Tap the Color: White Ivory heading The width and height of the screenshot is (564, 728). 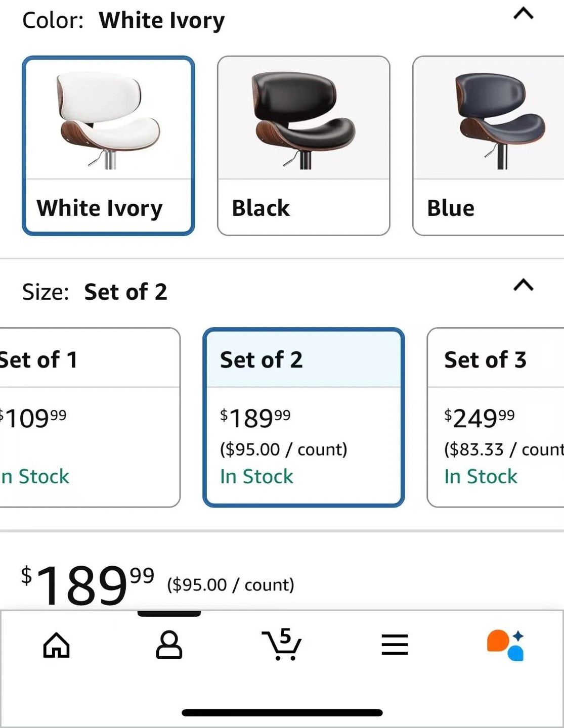pyautogui.click(x=123, y=20)
